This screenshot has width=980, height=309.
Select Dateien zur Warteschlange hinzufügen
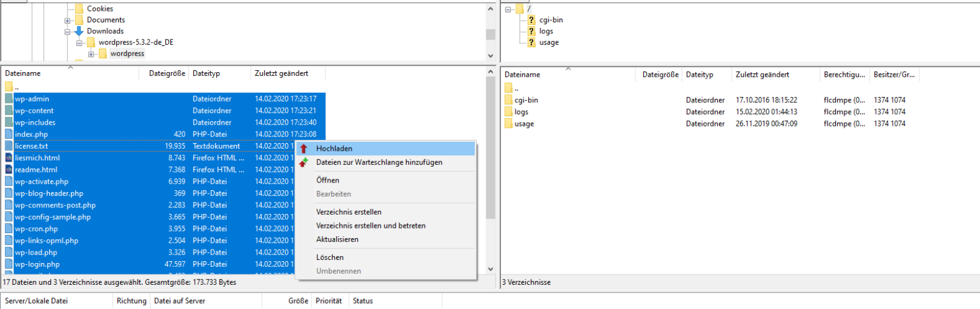pyautogui.click(x=385, y=162)
